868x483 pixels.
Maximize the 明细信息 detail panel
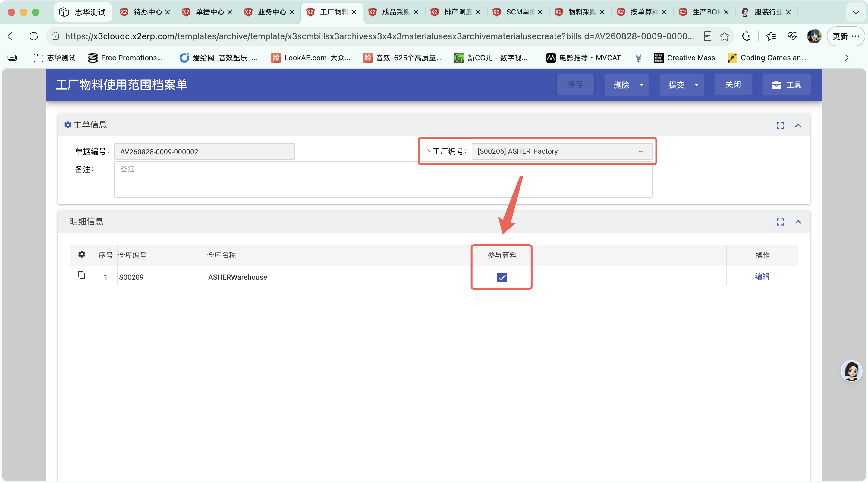[780, 222]
